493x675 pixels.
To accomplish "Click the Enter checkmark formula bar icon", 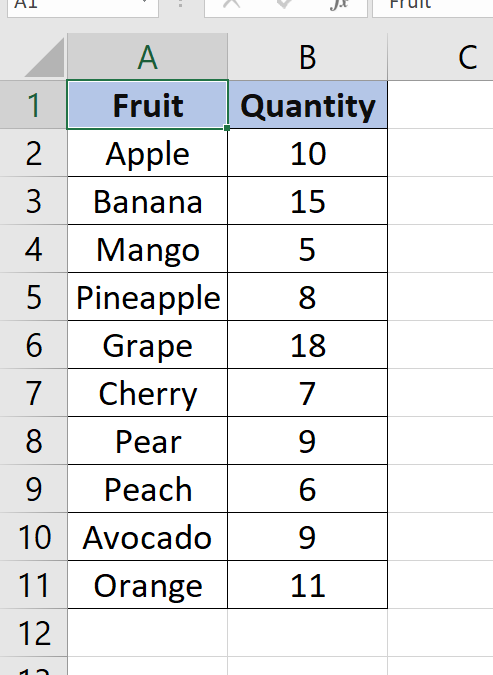I will click(285, 4).
